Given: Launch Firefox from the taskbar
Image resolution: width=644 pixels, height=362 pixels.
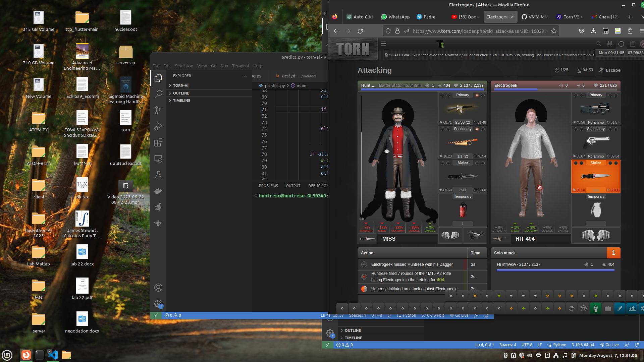Looking at the screenshot, I should pos(26,355).
